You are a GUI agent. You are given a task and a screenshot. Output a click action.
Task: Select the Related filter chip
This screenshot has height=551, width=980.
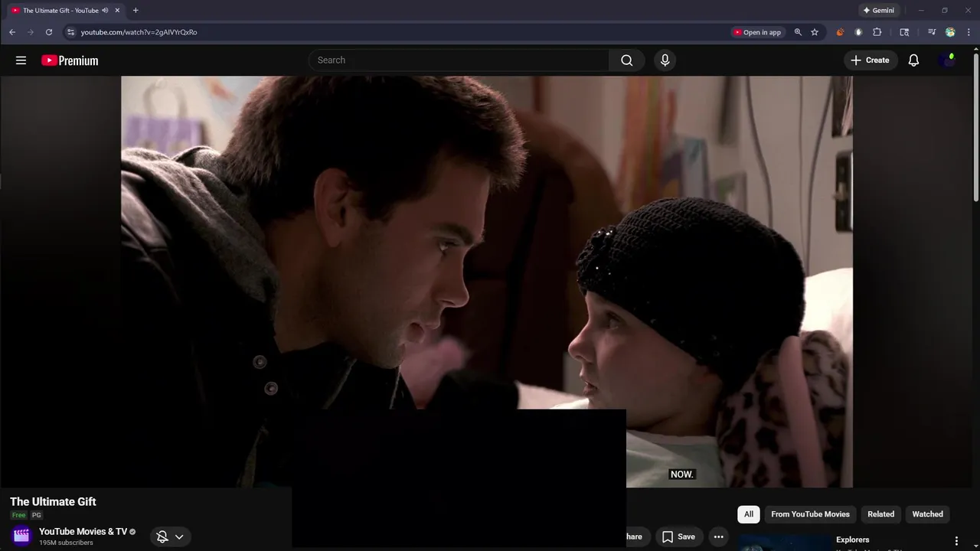pyautogui.click(x=880, y=514)
